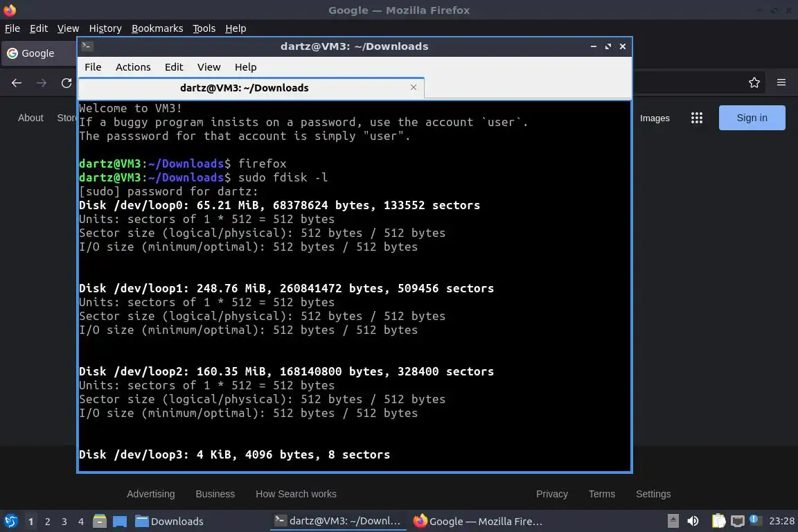Screen dimensions: 798x532
Task: Switch to workspace 2
Action: pyautogui.click(x=47, y=522)
